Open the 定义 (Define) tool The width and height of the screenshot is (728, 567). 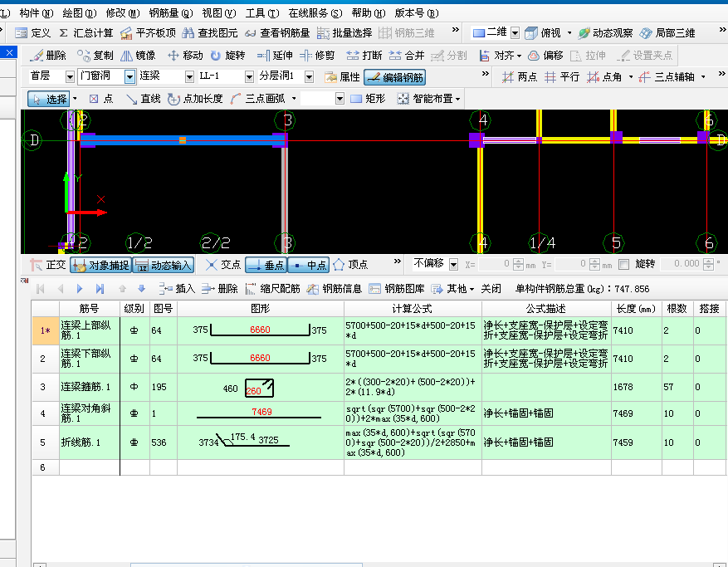pyautogui.click(x=32, y=33)
